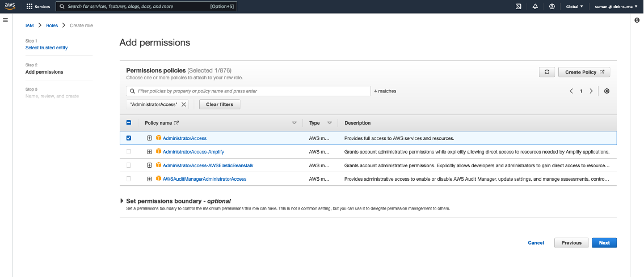644x277 pixels.
Task: Click the external link icon beside Policy name
Action: 176,123
